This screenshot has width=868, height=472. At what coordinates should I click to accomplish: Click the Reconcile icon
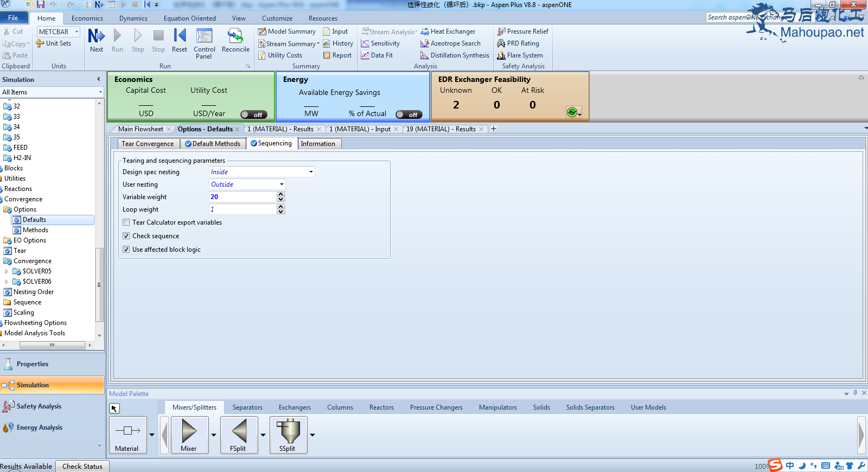point(235,41)
